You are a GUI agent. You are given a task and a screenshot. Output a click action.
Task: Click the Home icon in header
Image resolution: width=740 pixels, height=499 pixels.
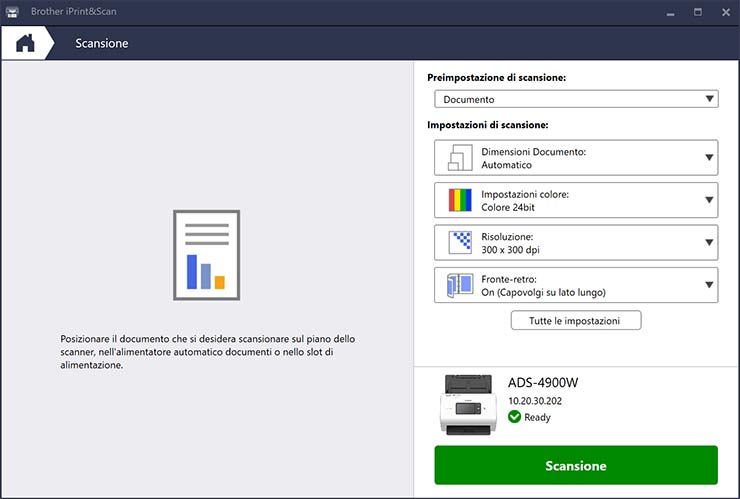click(25, 43)
